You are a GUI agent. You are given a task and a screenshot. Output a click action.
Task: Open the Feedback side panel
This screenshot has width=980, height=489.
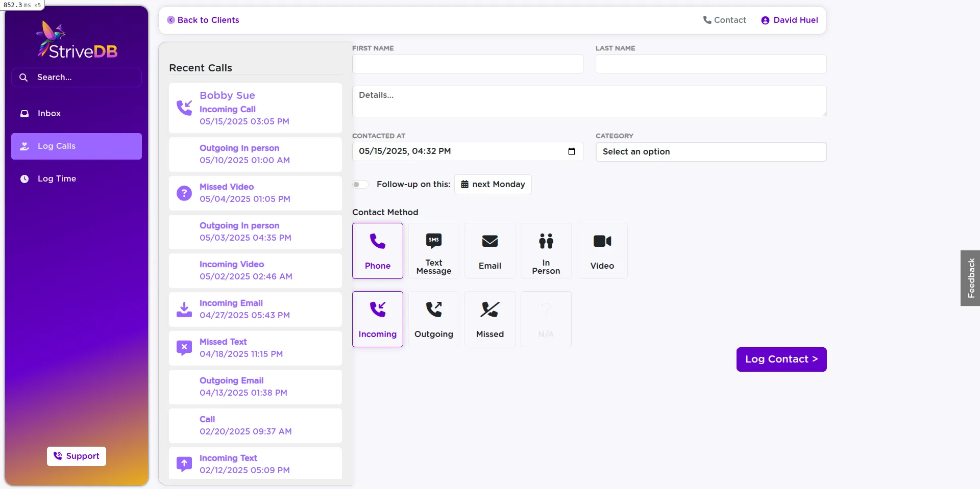(x=970, y=278)
